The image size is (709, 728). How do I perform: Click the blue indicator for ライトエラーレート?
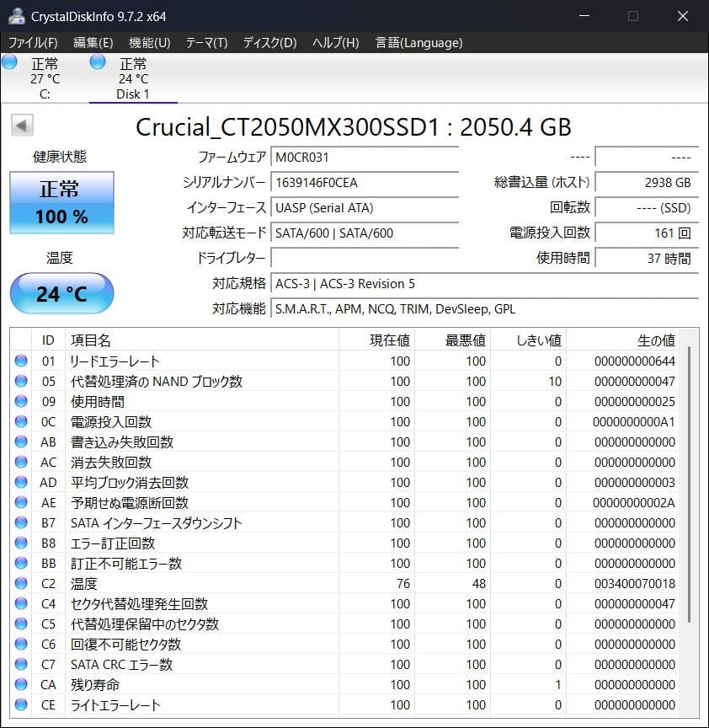[20, 705]
